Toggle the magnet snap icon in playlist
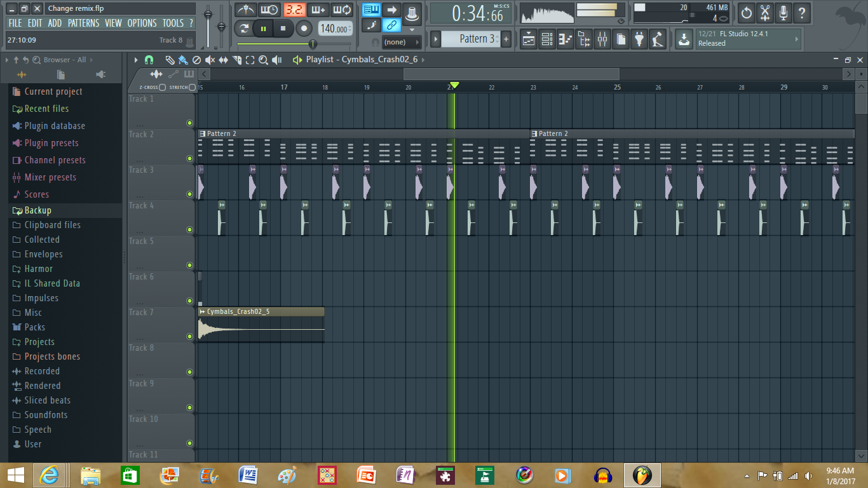The image size is (868, 488). 149,60
